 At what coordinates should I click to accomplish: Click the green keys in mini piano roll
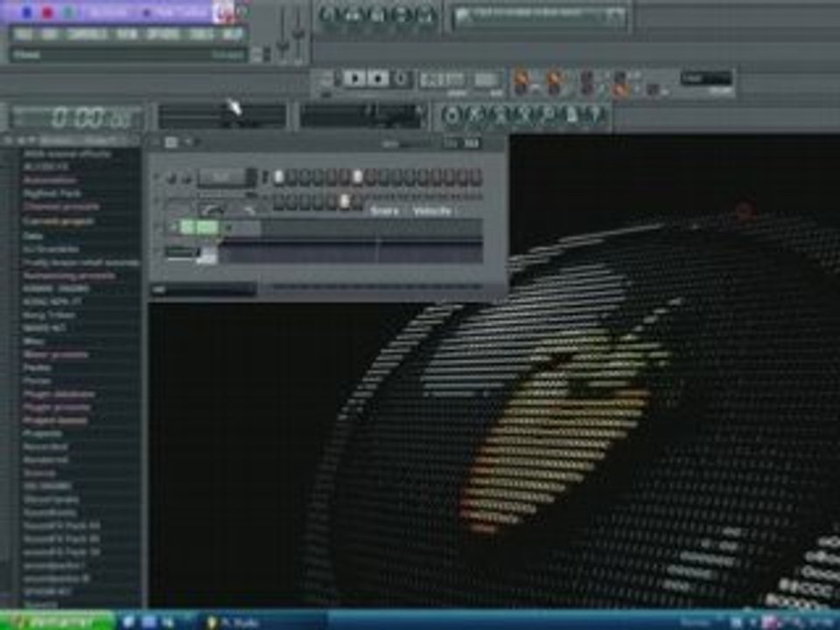(x=199, y=228)
